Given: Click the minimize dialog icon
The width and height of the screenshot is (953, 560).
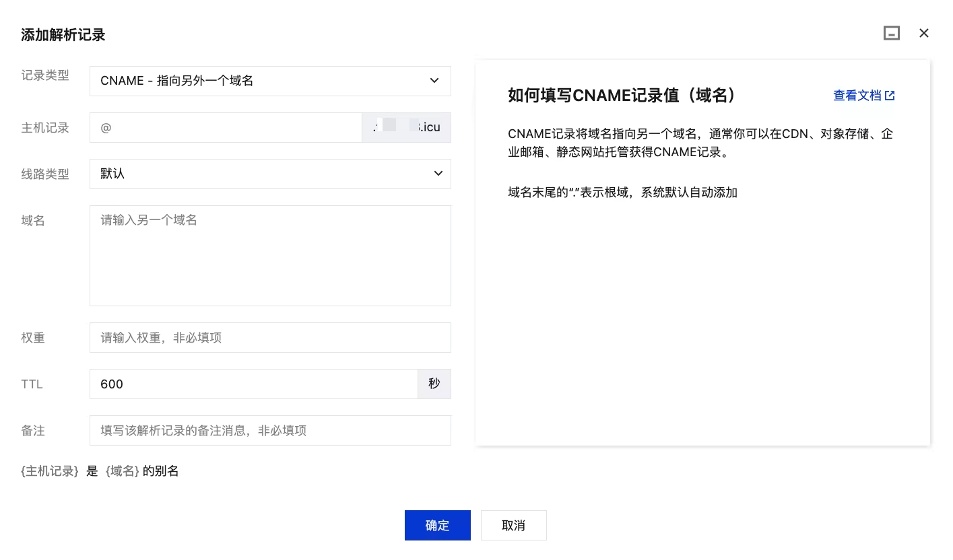Looking at the screenshot, I should tap(892, 32).
